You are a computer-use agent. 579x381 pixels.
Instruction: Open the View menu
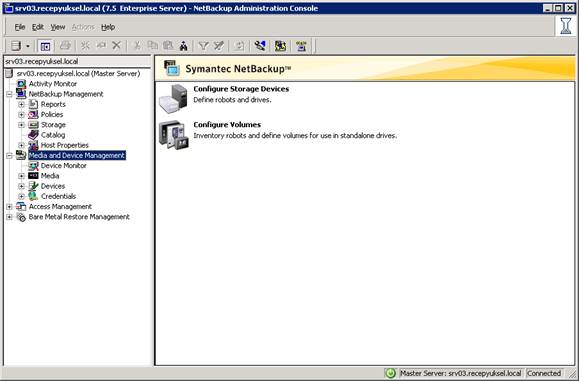pyautogui.click(x=58, y=27)
